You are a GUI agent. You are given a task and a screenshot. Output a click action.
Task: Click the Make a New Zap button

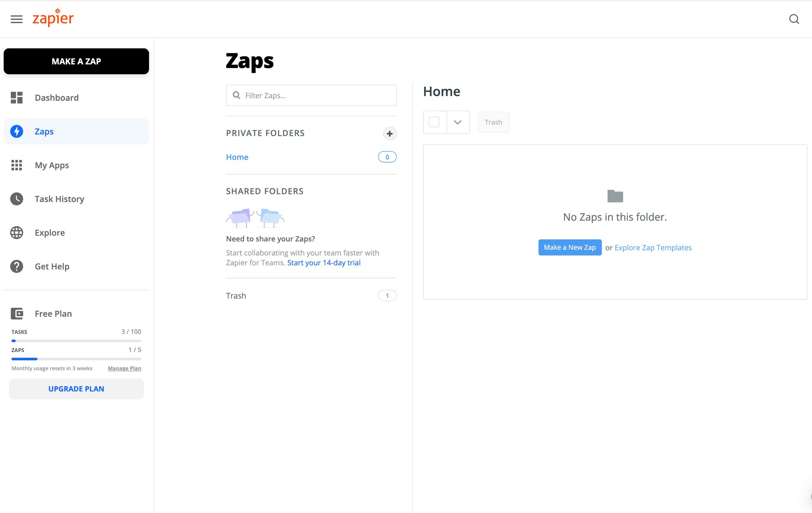click(570, 247)
